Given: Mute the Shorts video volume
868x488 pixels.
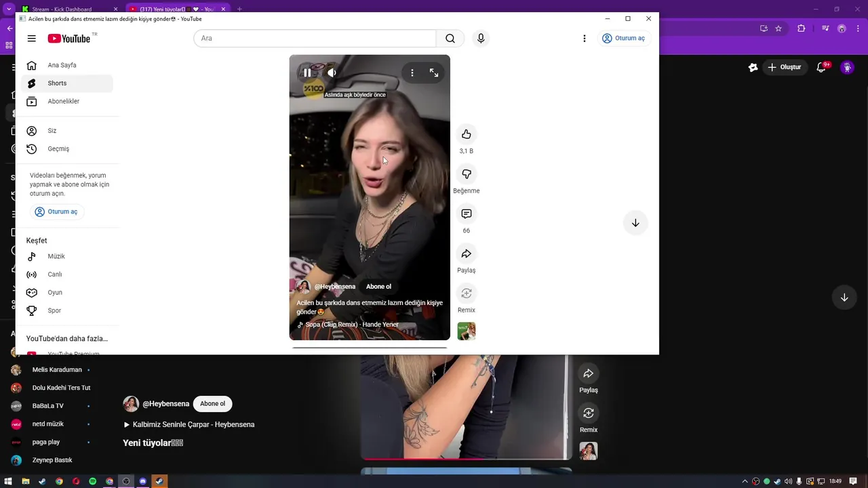Looking at the screenshot, I should click(332, 73).
